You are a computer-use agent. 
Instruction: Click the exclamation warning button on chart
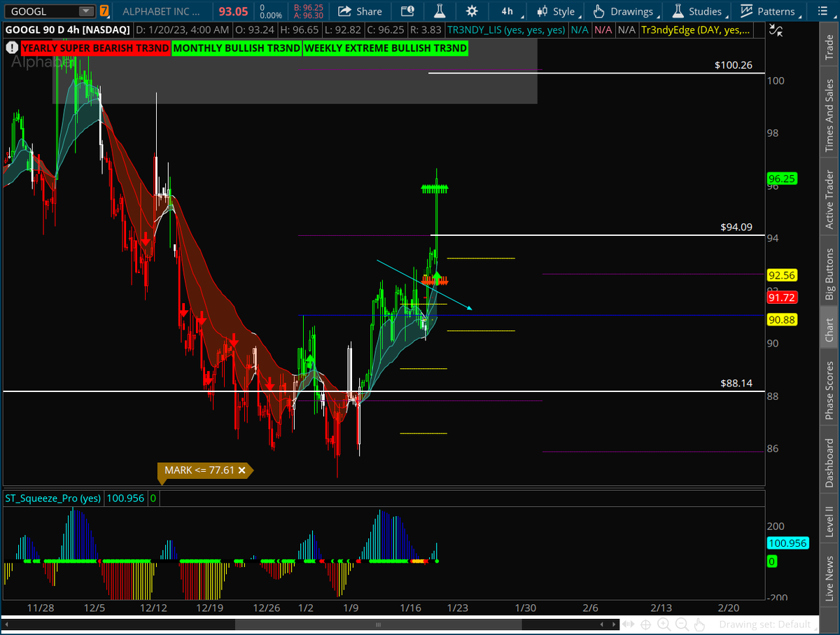pos(12,48)
